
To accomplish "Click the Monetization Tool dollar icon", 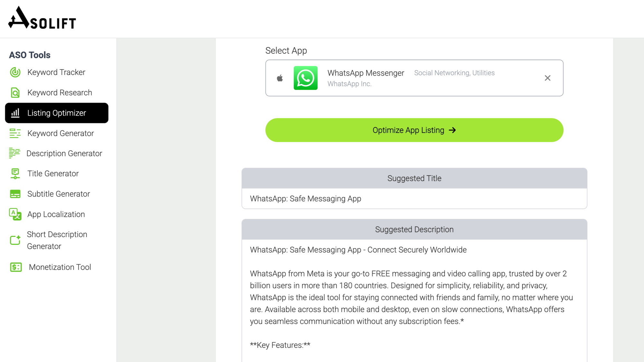I will click(16, 267).
